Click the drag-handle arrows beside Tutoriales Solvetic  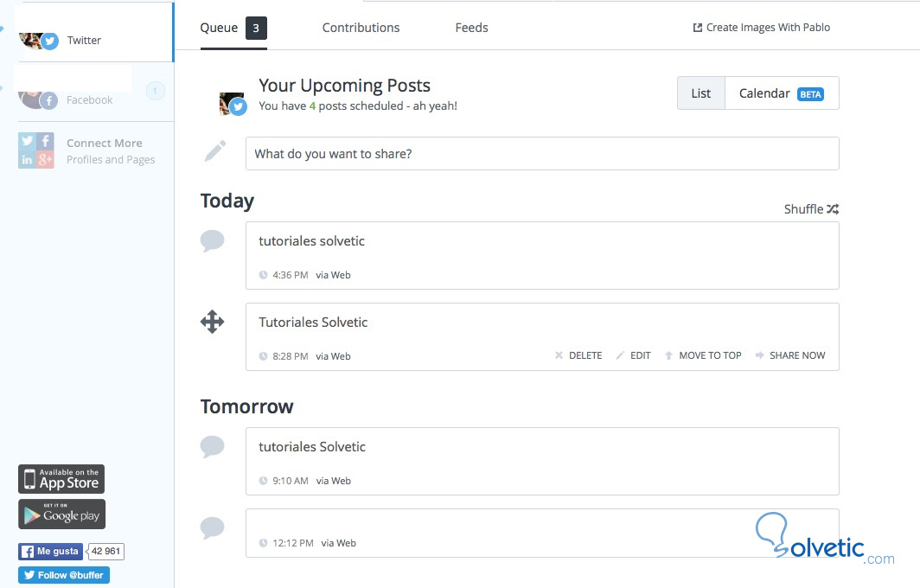click(x=212, y=323)
